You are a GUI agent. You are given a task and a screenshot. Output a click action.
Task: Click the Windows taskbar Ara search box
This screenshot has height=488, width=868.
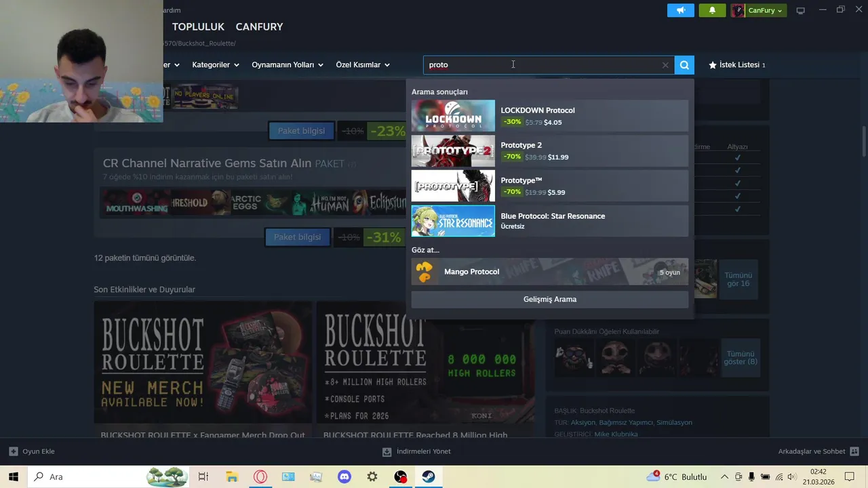(x=108, y=476)
